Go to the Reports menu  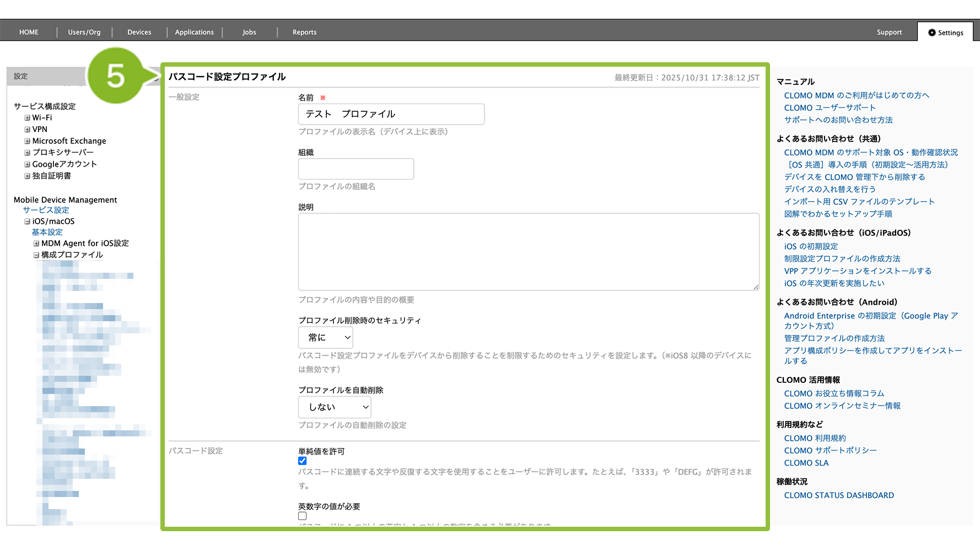(304, 33)
